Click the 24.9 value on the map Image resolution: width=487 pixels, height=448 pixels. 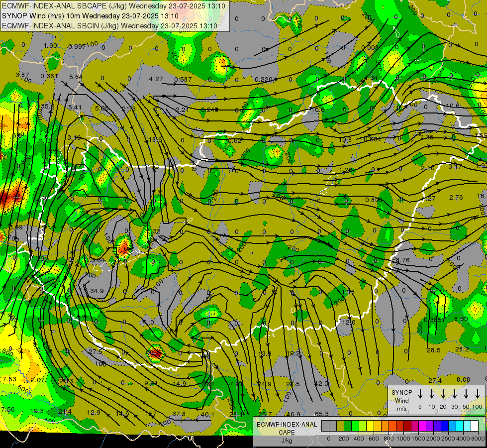point(265,384)
